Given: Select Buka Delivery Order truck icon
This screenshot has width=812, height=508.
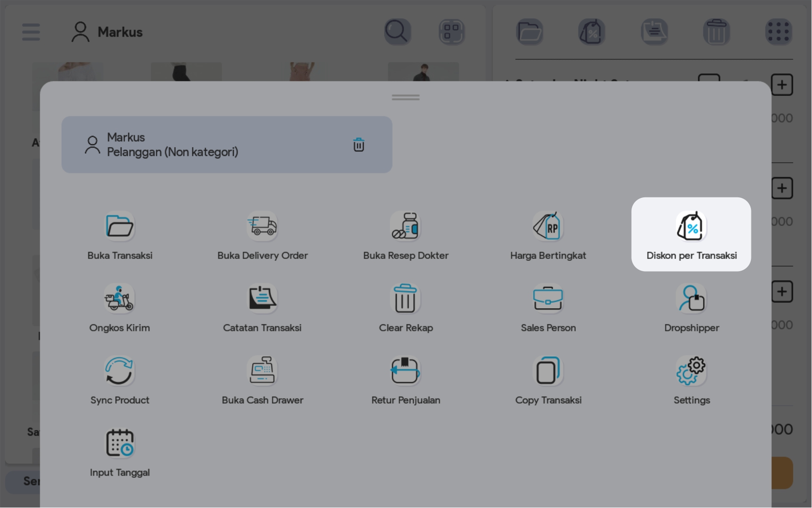Looking at the screenshot, I should point(262,227).
